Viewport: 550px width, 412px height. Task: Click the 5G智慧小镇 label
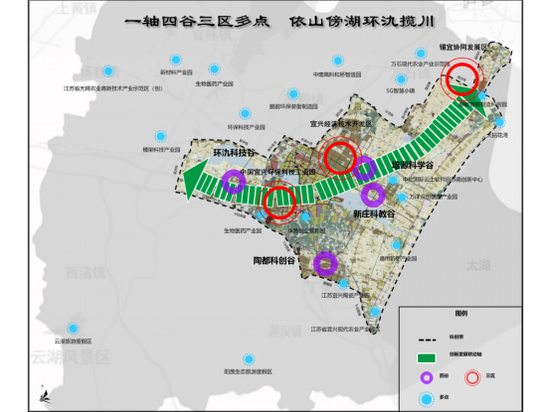401,90
